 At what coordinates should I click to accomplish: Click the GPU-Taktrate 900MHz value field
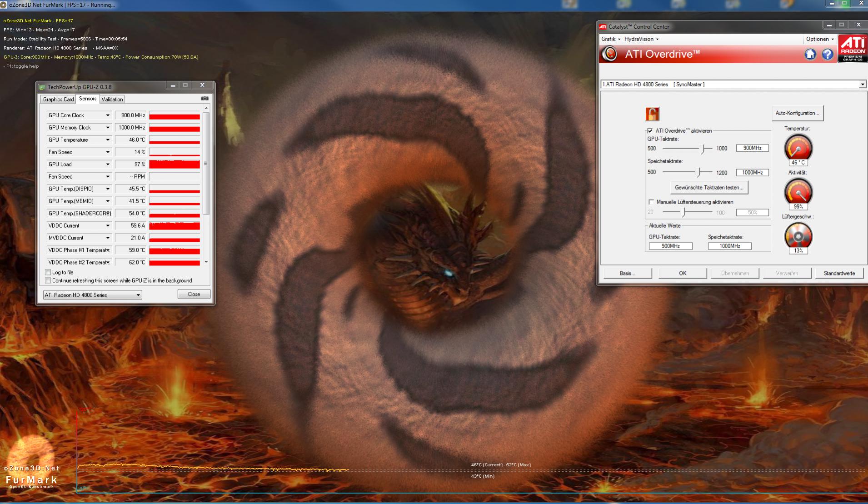753,148
